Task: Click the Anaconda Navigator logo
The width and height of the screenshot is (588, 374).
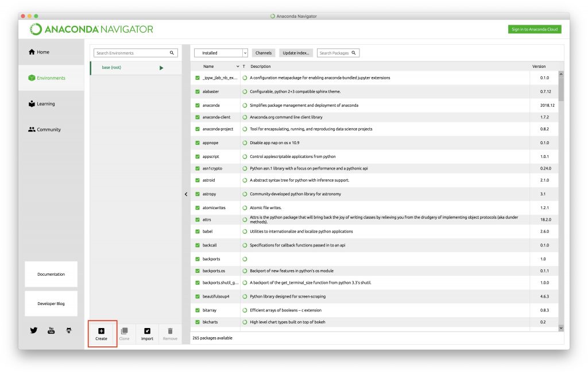Action: (x=91, y=29)
